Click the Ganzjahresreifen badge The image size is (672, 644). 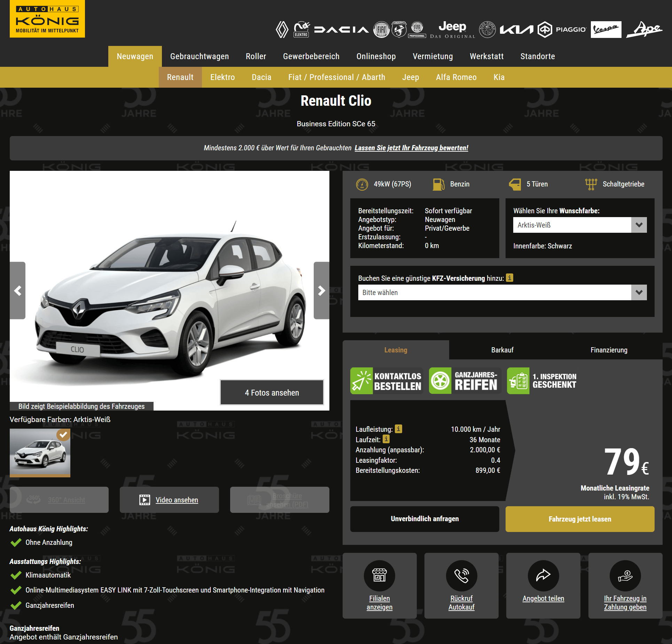point(465,381)
